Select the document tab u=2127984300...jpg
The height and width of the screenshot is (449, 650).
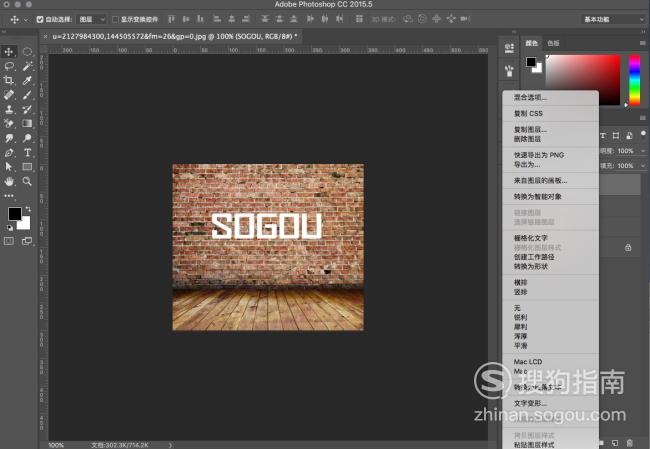click(174, 36)
